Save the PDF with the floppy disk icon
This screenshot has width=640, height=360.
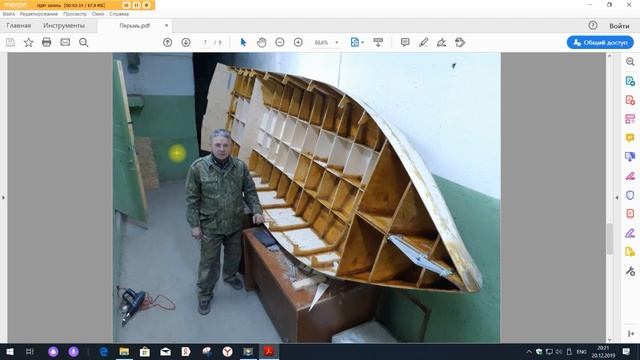(10, 42)
